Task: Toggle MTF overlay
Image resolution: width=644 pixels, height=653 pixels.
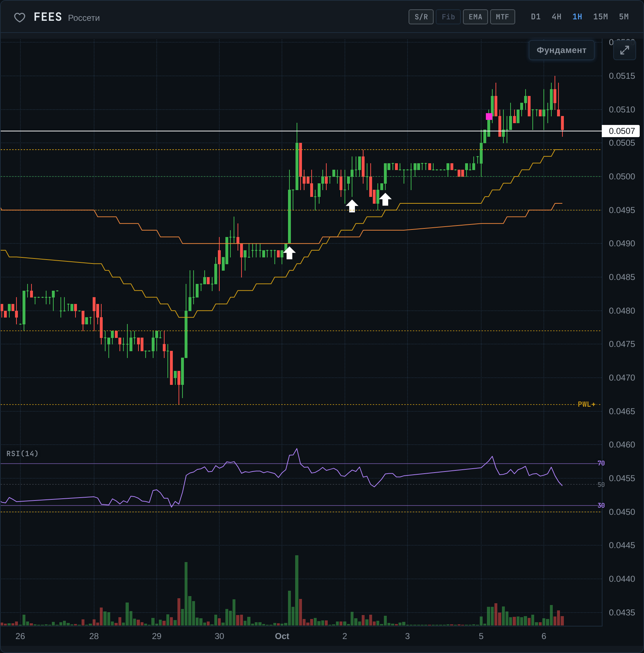Action: pos(502,17)
